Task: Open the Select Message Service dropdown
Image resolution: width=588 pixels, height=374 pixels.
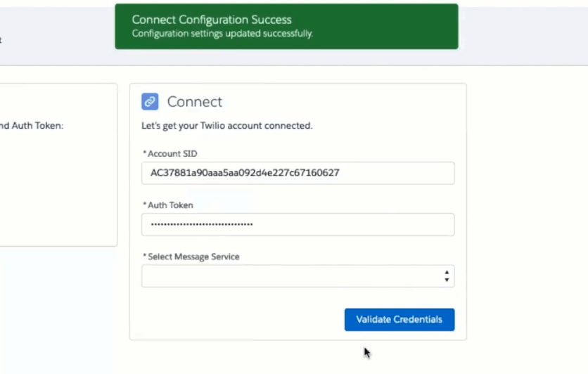Action: [x=292, y=276]
